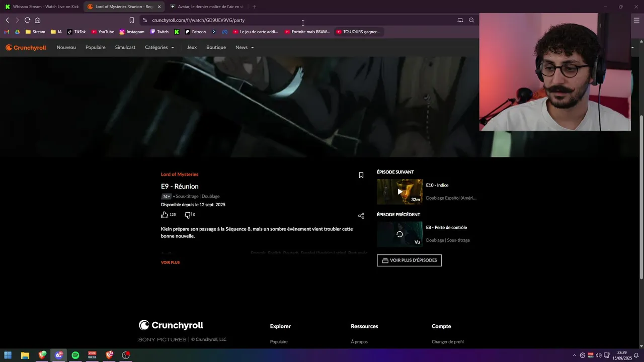Open the Gmail bookmark icon
The image size is (644, 362).
point(7,32)
